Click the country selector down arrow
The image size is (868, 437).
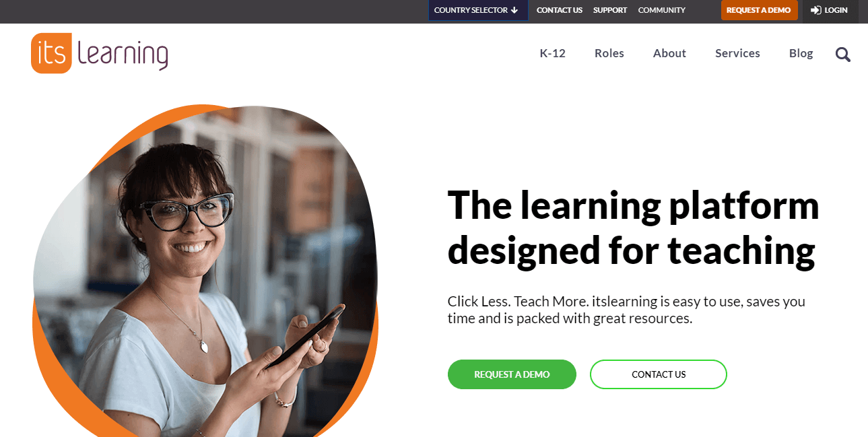514,10
